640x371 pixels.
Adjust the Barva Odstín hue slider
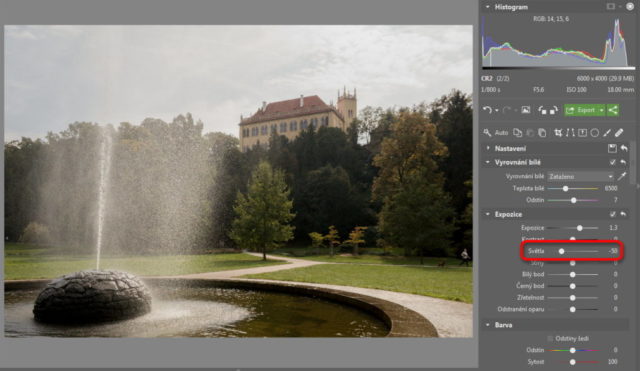(573, 350)
